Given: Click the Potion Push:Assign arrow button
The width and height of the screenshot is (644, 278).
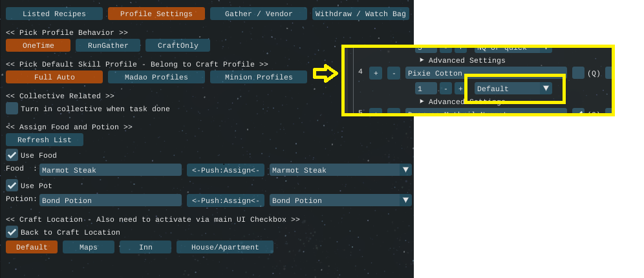Looking at the screenshot, I should pyautogui.click(x=226, y=200).
